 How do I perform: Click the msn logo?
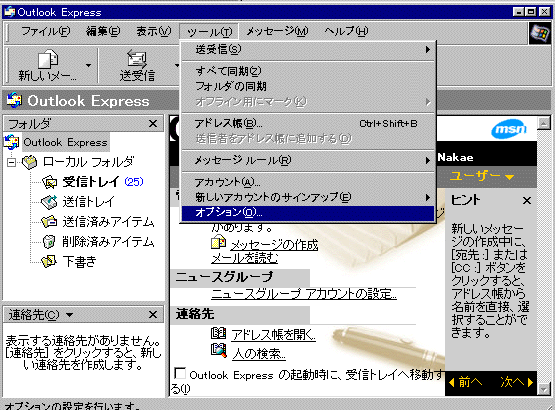click(x=509, y=129)
